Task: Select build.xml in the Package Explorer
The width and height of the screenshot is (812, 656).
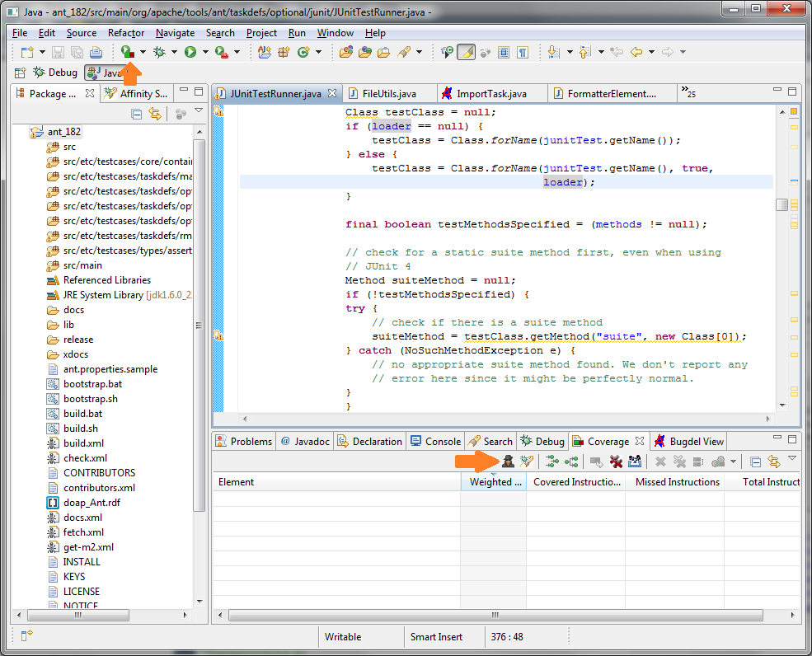Action: pyautogui.click(x=83, y=443)
